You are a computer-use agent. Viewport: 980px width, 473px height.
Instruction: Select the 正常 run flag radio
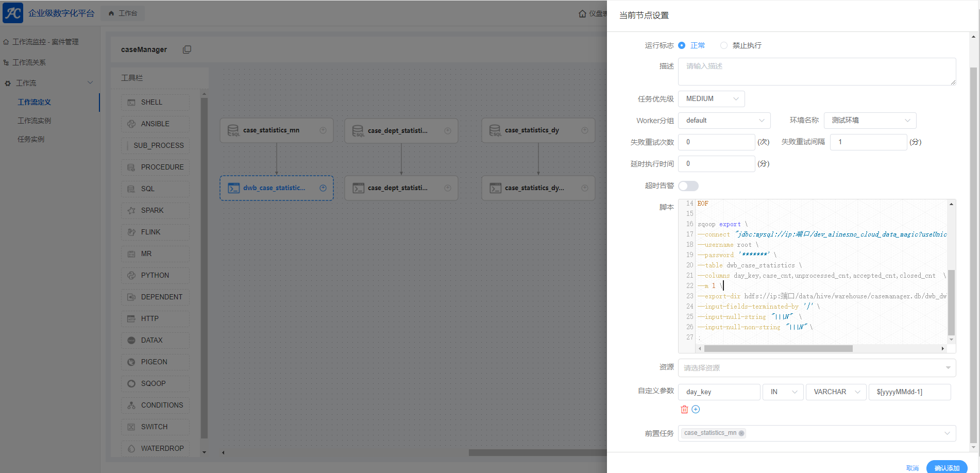682,45
